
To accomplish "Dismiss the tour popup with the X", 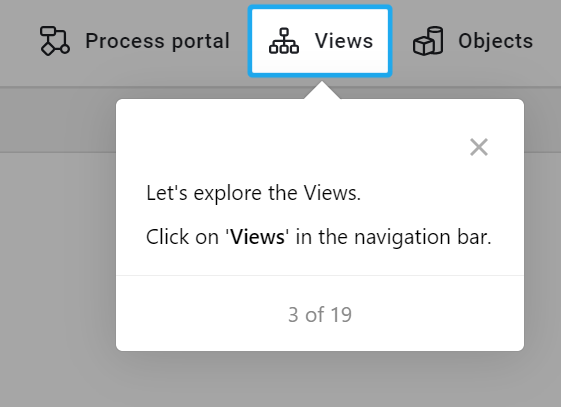I will coord(479,147).
